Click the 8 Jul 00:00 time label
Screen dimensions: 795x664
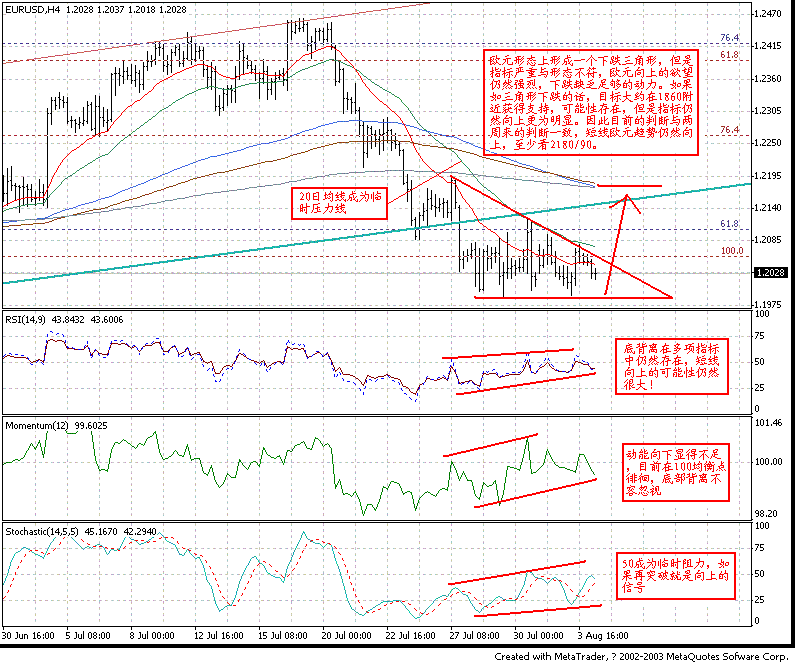[x=152, y=636]
